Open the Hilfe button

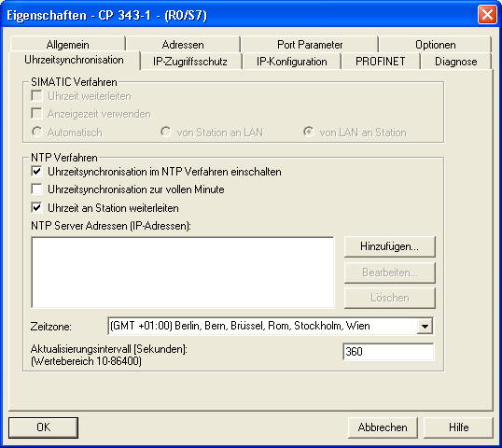pos(458,427)
